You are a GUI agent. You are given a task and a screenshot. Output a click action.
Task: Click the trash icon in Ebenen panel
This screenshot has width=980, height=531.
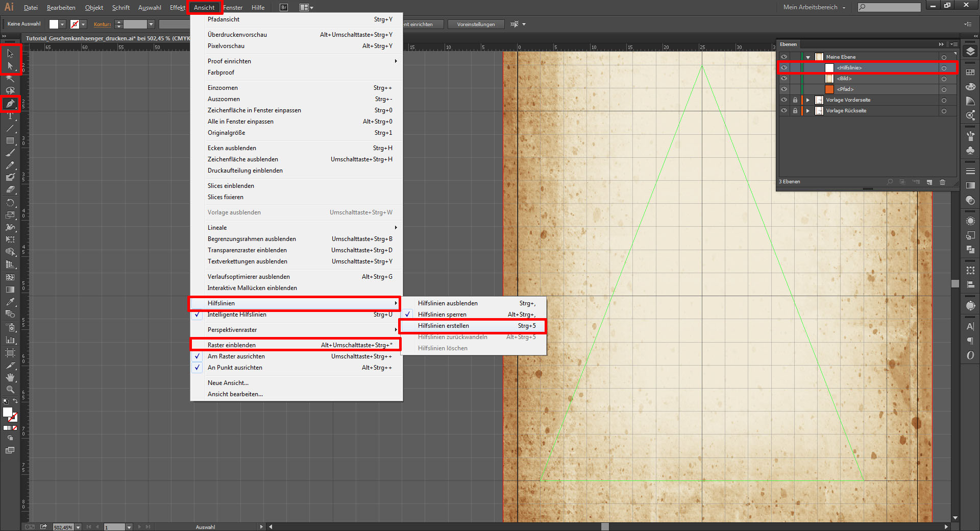(942, 182)
